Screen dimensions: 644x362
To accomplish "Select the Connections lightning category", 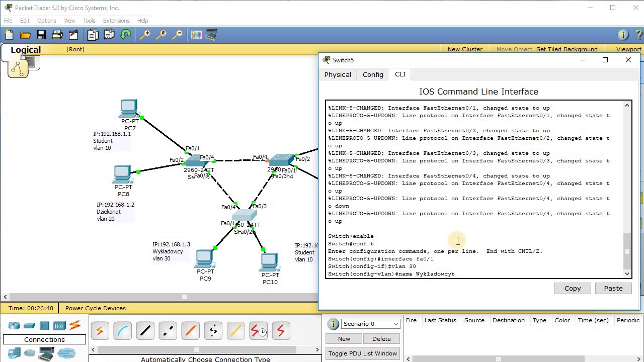I will 74,326.
